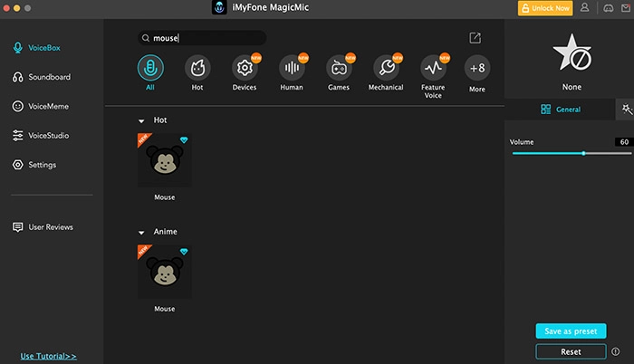Select the Mechanical voice category
This screenshot has width=634, height=364.
[386, 68]
